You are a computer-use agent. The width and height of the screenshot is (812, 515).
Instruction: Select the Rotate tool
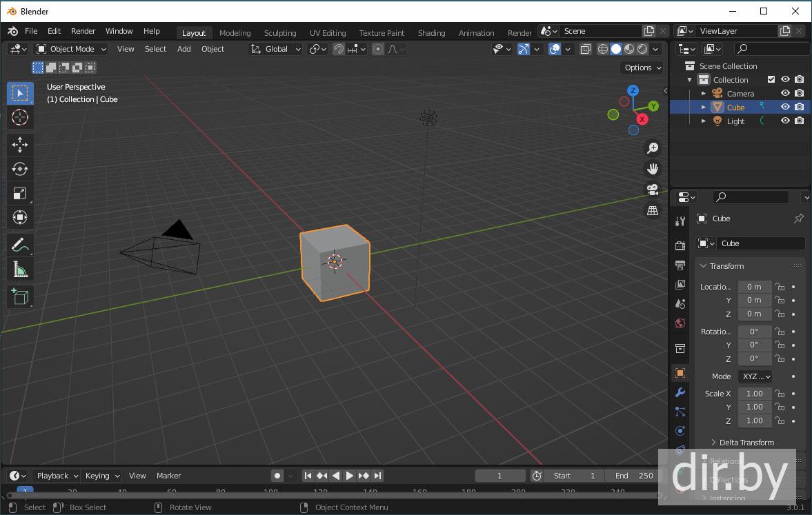point(20,169)
